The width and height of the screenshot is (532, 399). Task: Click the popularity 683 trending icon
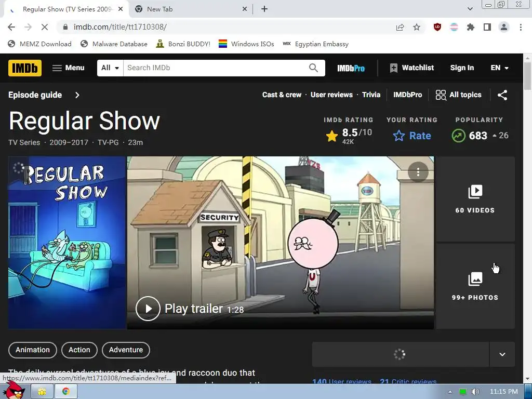tap(458, 136)
